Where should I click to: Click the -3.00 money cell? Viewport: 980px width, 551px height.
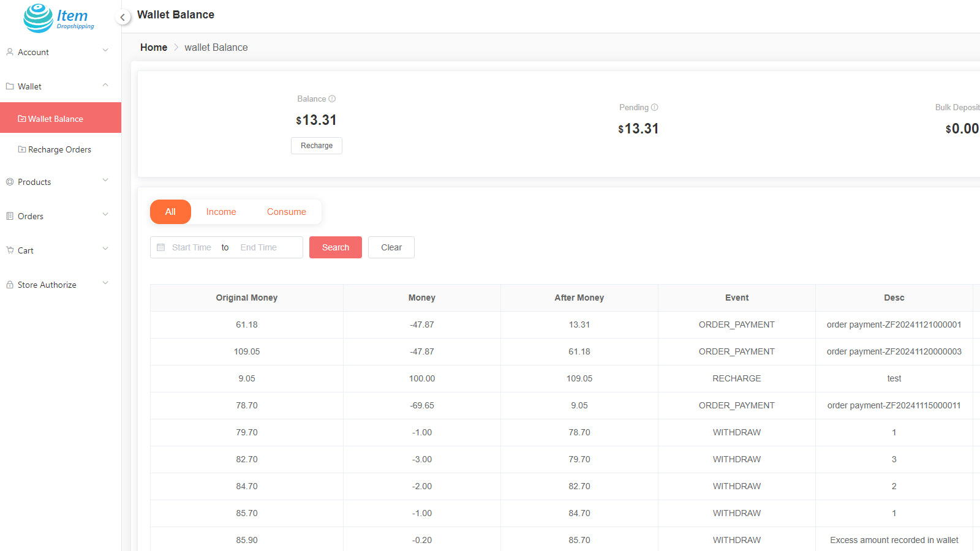pos(422,459)
